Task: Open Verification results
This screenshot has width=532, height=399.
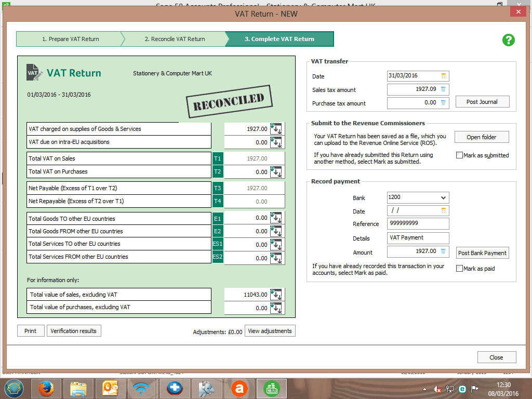Action: tap(74, 331)
